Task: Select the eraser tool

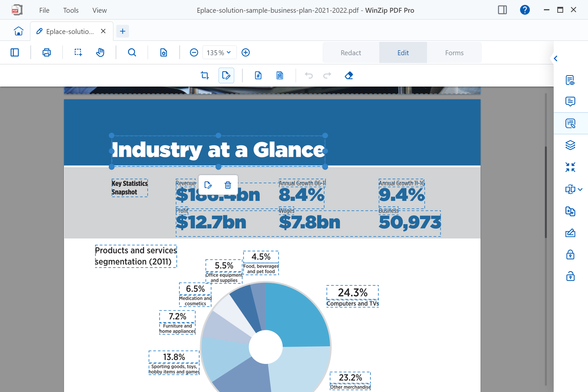Action: [349, 75]
